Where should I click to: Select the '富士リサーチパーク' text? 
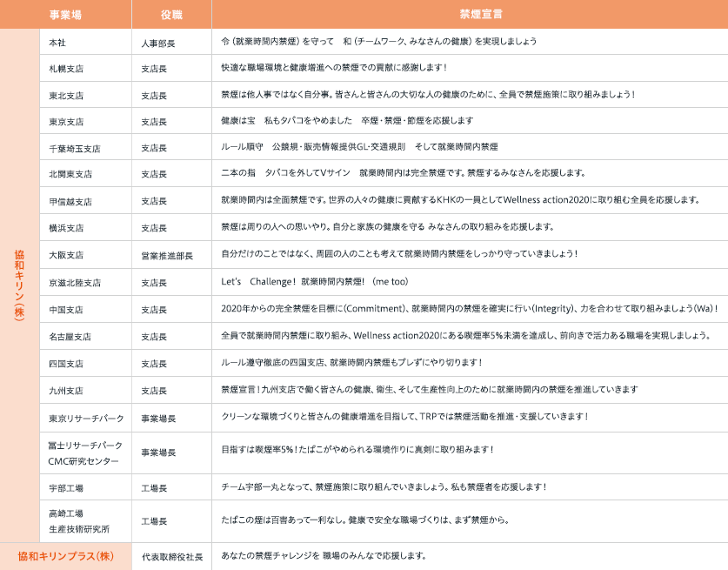click(86, 446)
